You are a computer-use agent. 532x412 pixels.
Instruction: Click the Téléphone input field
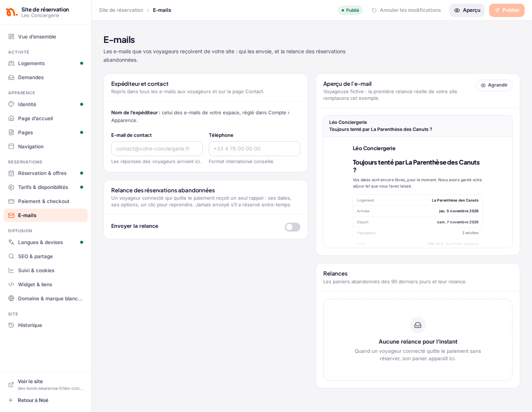[255, 149]
